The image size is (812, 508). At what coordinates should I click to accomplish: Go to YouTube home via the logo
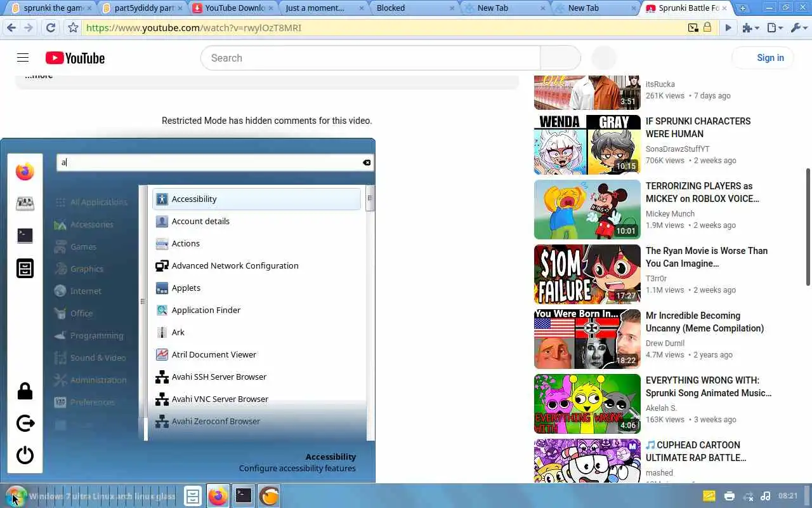click(75, 58)
